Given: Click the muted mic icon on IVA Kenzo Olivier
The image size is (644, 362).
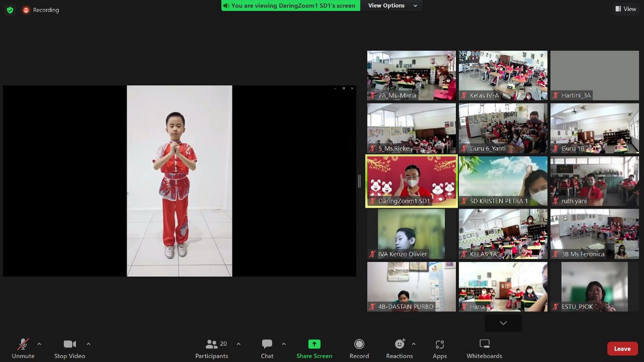Looking at the screenshot, I should point(372,254).
